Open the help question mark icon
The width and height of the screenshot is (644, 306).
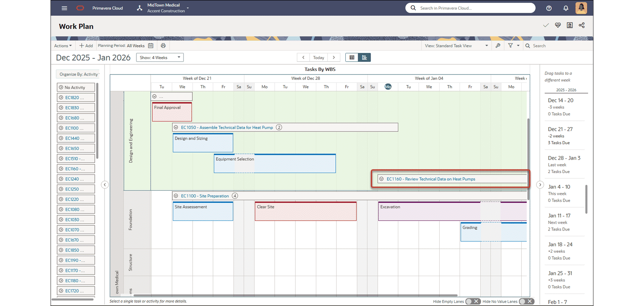click(549, 8)
